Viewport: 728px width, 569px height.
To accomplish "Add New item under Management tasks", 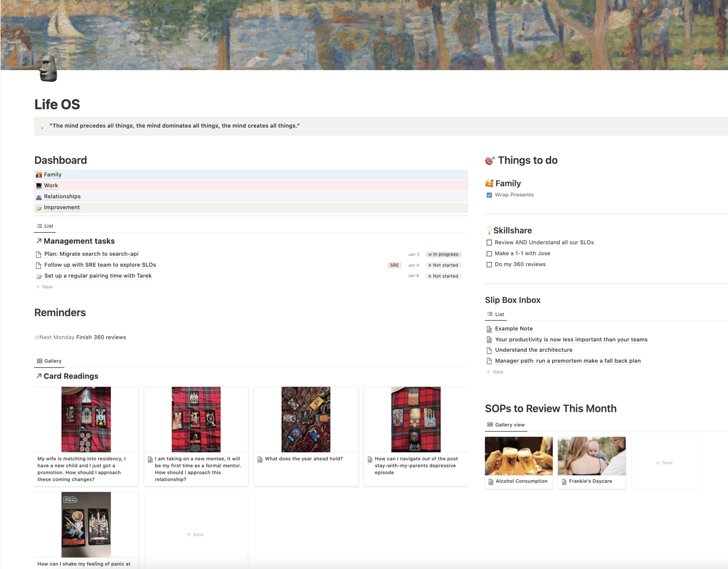I will 45,287.
